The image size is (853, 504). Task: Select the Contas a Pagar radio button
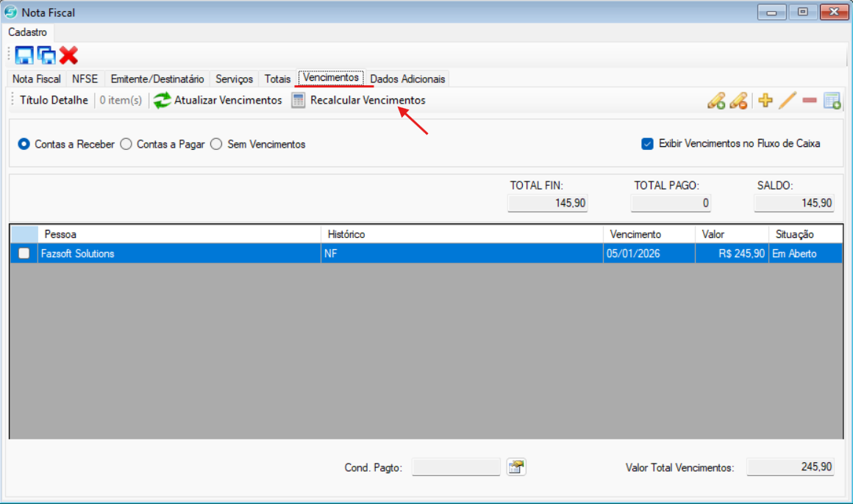[x=126, y=144]
